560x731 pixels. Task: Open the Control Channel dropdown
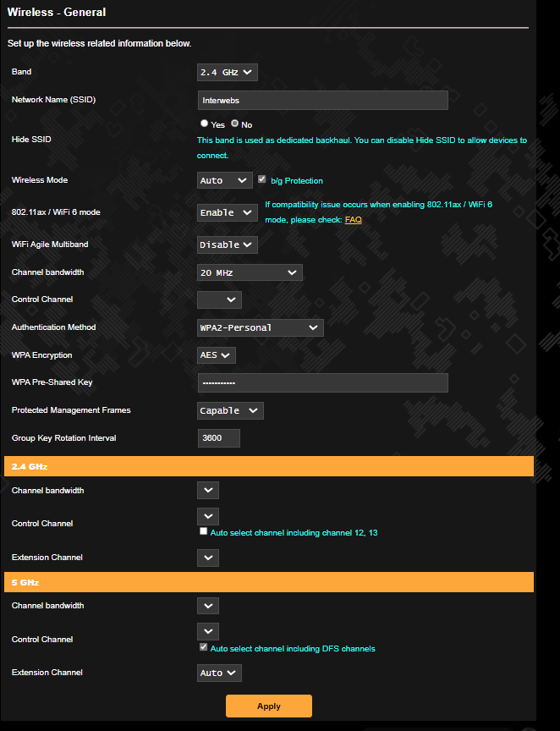click(219, 300)
